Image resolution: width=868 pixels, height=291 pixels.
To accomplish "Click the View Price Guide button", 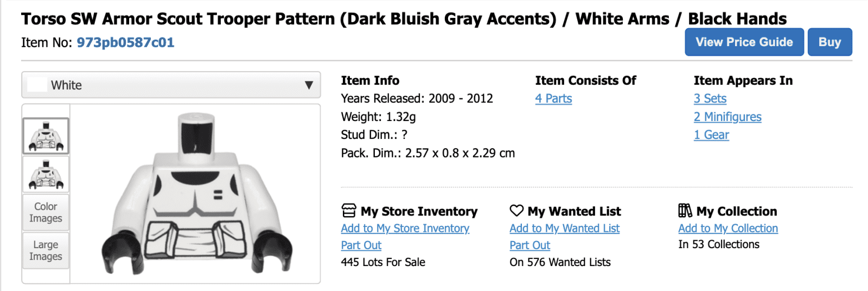I will [744, 42].
